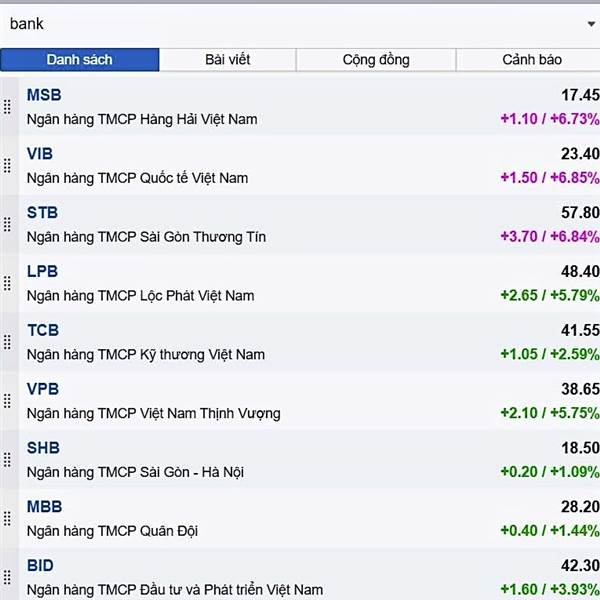Open the VIB ticker symbol
Screen dimensions: 600x600
tap(40, 154)
